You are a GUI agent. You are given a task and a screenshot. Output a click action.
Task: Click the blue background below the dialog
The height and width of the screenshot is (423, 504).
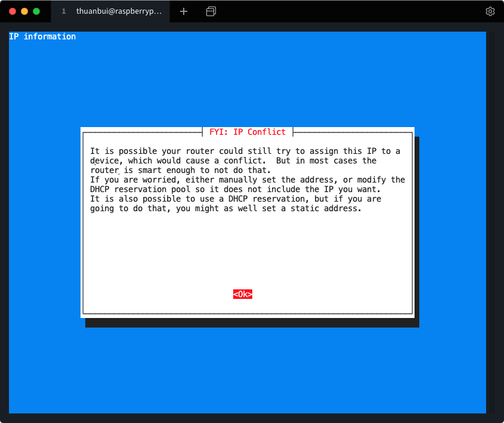pos(248,370)
